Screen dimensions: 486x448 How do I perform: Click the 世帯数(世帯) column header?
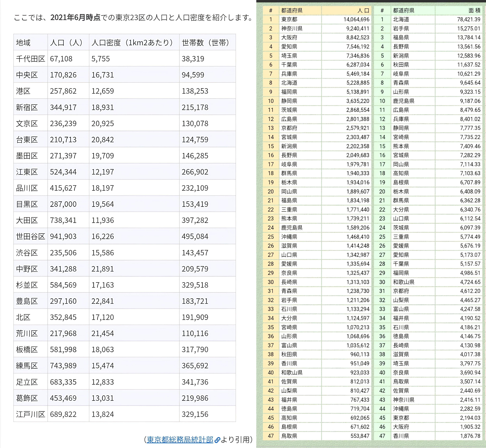(x=206, y=42)
